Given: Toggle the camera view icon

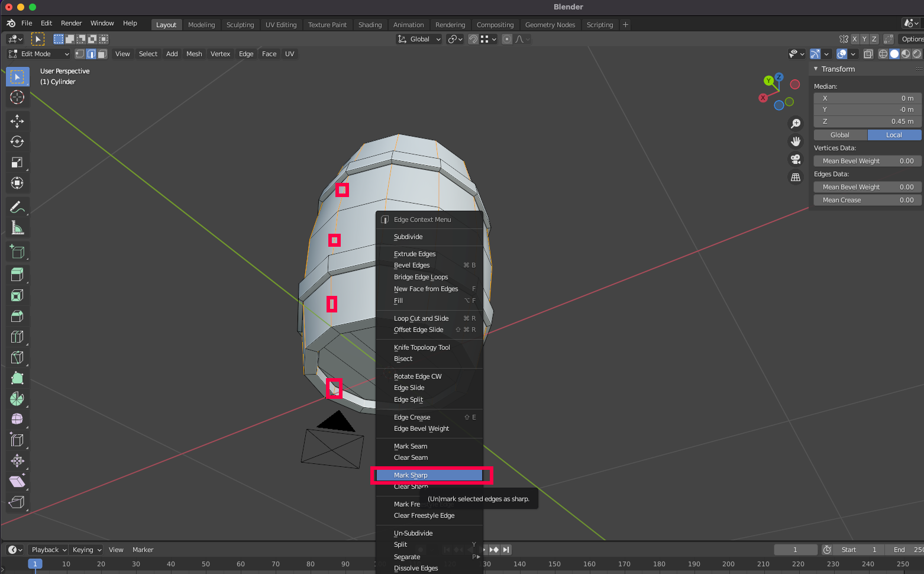Looking at the screenshot, I should click(x=796, y=159).
